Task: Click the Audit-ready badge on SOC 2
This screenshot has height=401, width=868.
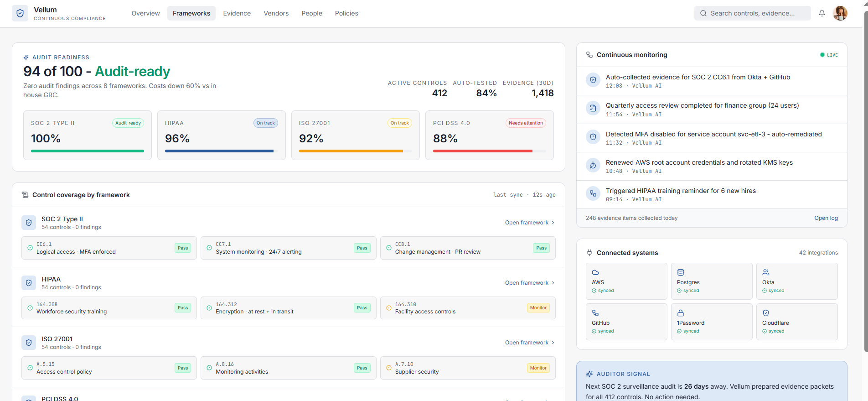Action: click(x=128, y=123)
